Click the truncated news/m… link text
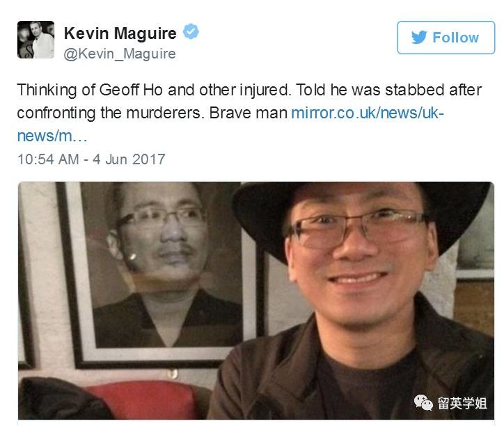 coord(52,136)
